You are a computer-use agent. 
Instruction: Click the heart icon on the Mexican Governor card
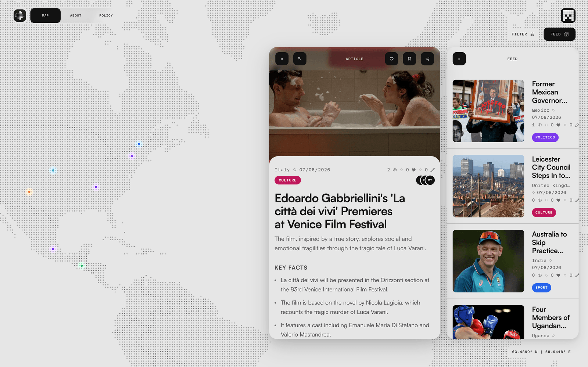click(558, 125)
